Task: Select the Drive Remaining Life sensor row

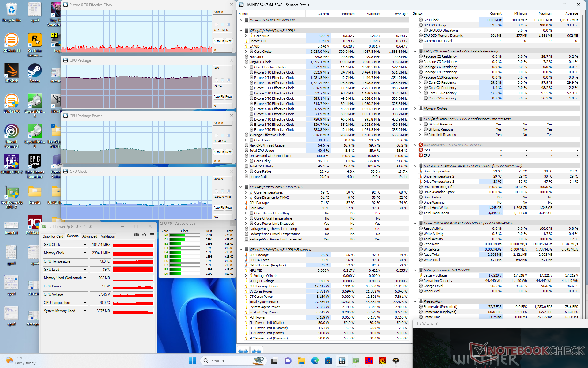Action: (x=499, y=187)
